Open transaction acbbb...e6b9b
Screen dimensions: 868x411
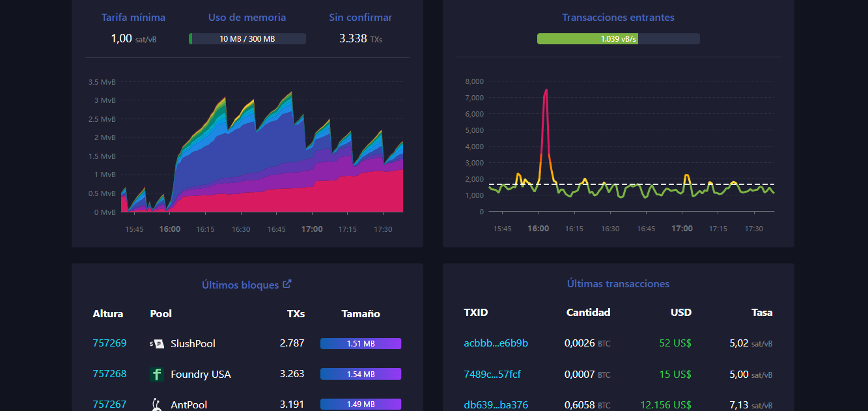point(496,343)
